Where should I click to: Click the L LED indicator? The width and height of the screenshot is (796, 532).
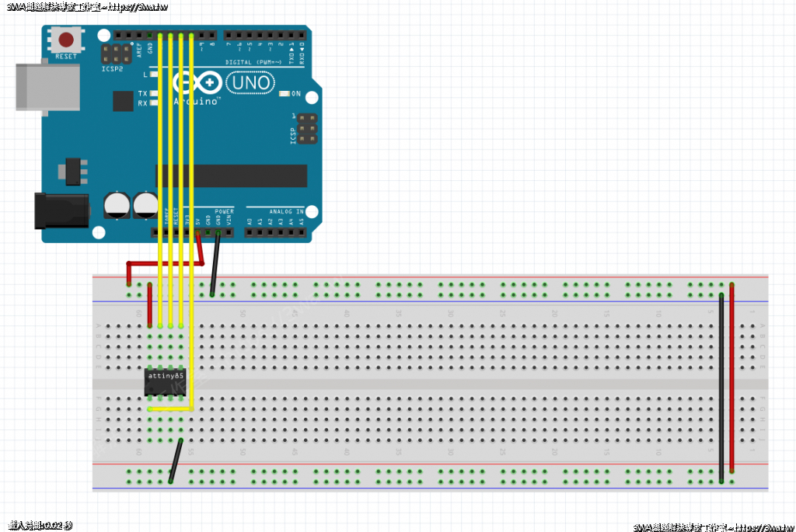(155, 75)
